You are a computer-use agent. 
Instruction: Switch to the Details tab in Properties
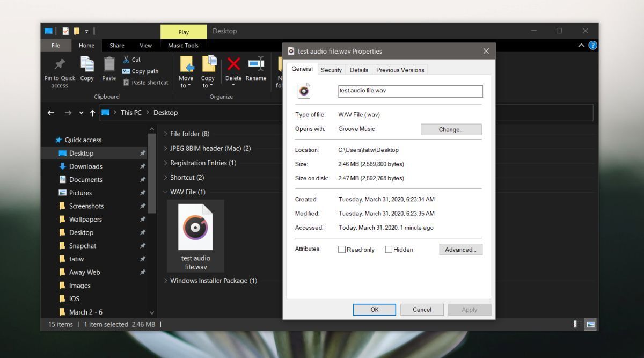click(x=358, y=70)
